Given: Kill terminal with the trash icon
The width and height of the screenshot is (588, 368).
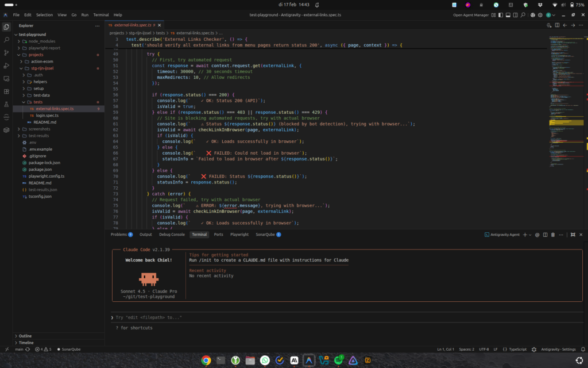Looking at the screenshot, I should pyautogui.click(x=553, y=235).
